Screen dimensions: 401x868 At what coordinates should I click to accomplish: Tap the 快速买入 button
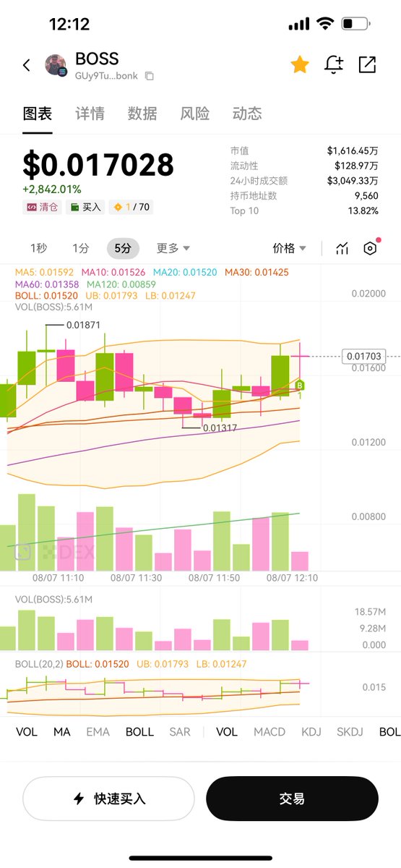click(108, 799)
